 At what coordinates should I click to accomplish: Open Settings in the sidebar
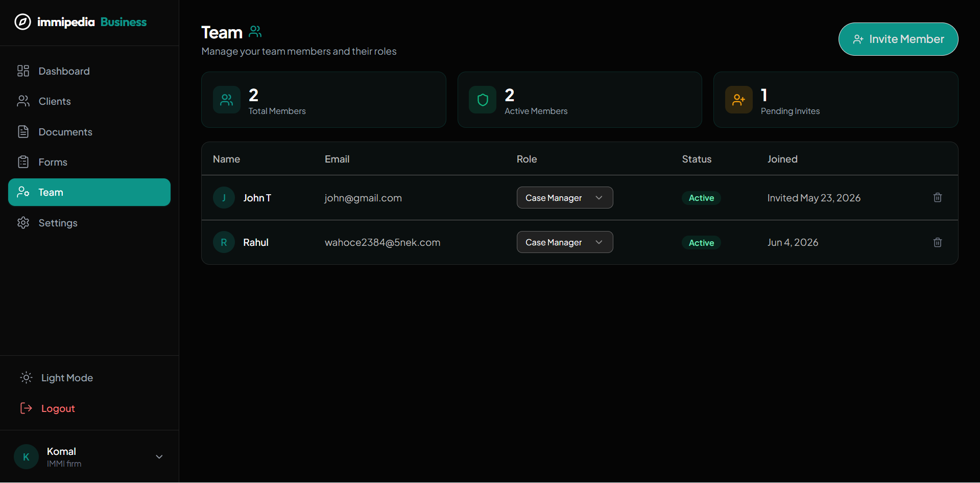89,223
